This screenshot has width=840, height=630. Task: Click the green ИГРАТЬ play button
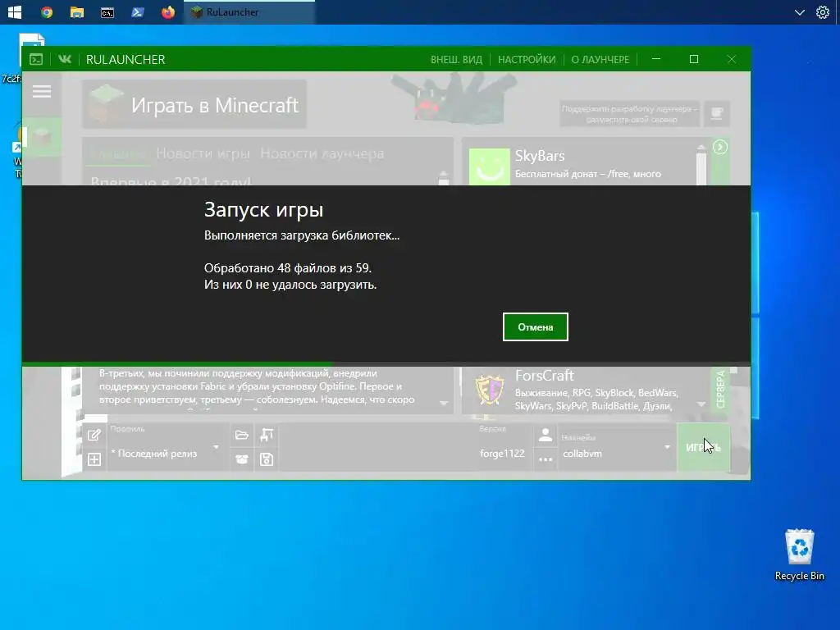[x=703, y=447]
